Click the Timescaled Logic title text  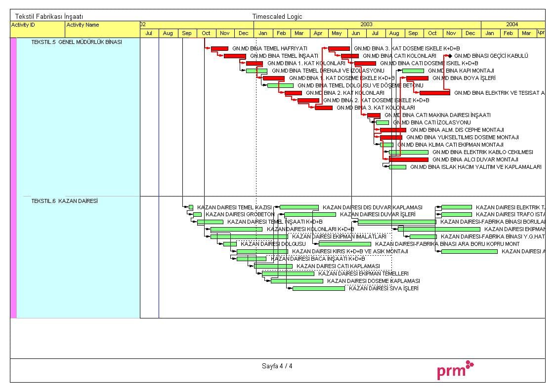coord(277,16)
